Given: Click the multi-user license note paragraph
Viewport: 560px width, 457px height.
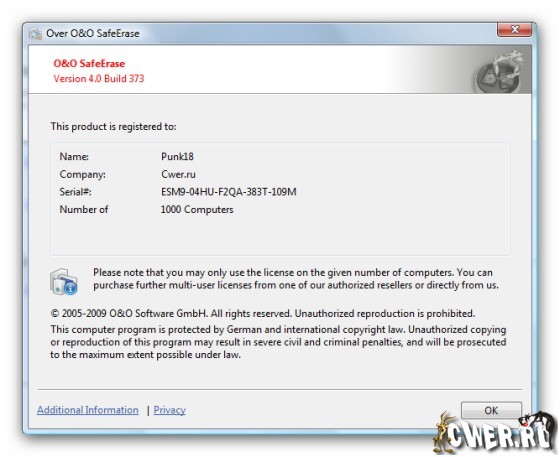Looking at the screenshot, I should [x=296, y=279].
